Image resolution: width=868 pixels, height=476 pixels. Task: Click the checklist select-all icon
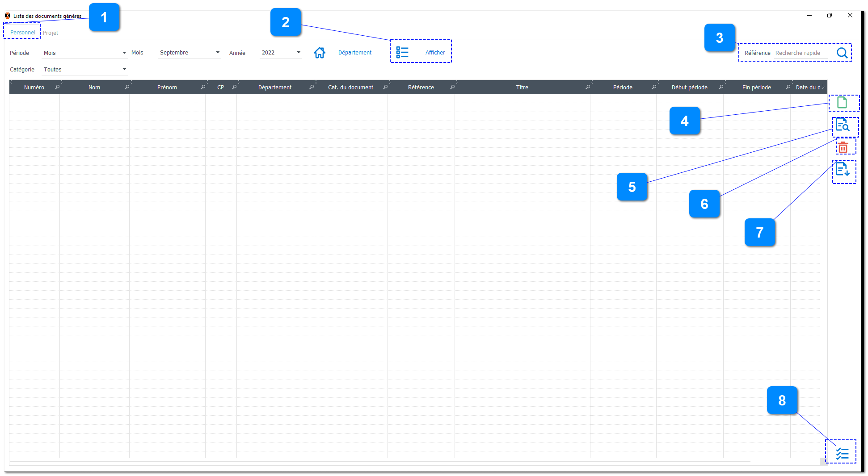(x=842, y=454)
